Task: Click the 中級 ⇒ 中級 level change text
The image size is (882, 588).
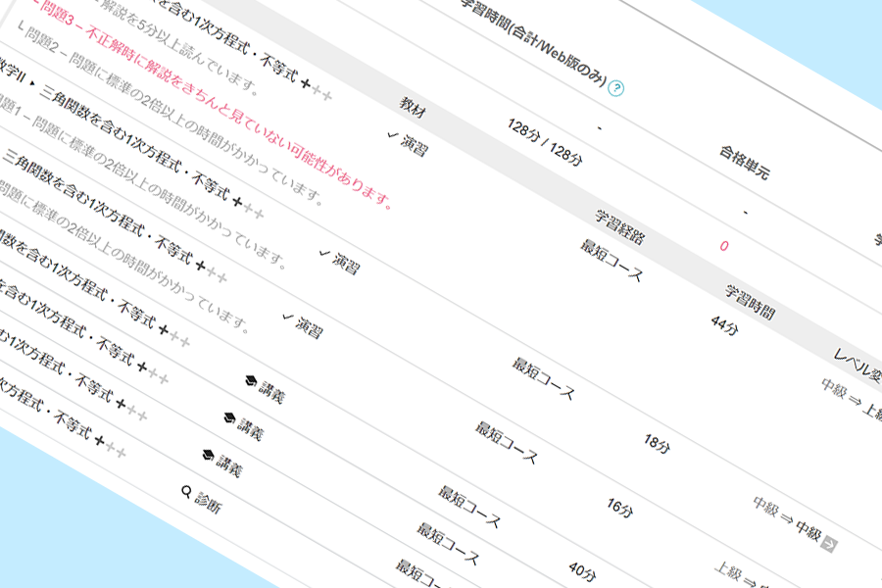Action: pyautogui.click(x=786, y=518)
